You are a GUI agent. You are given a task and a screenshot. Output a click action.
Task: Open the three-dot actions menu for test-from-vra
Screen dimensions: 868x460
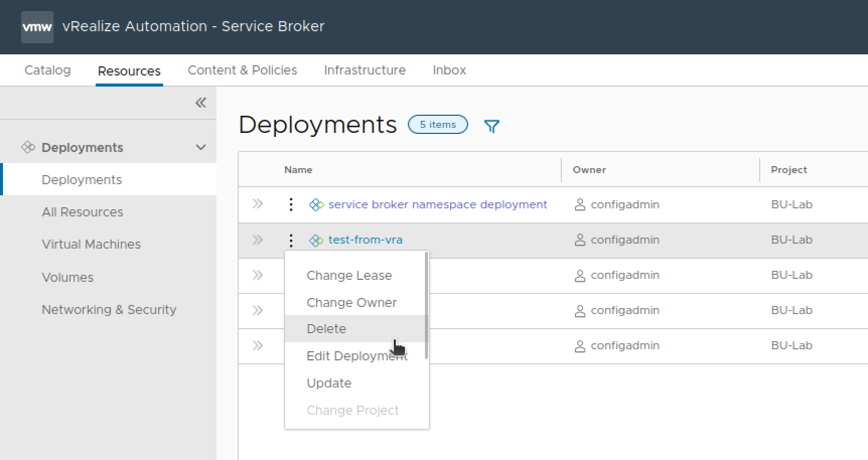(x=291, y=240)
